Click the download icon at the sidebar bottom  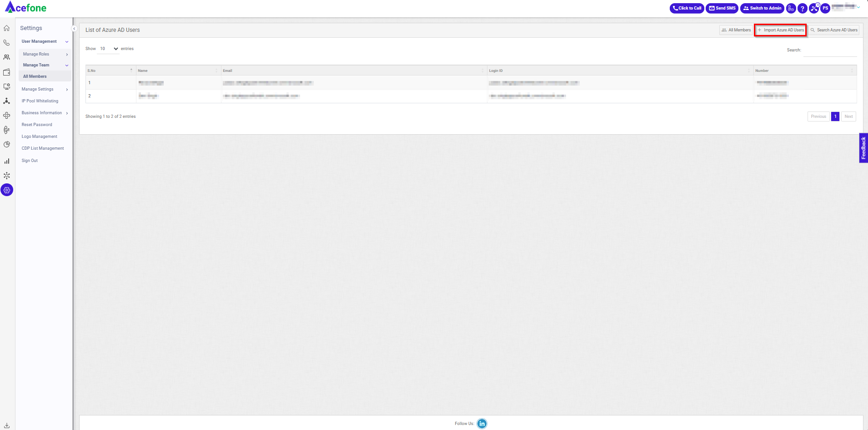pos(7,425)
